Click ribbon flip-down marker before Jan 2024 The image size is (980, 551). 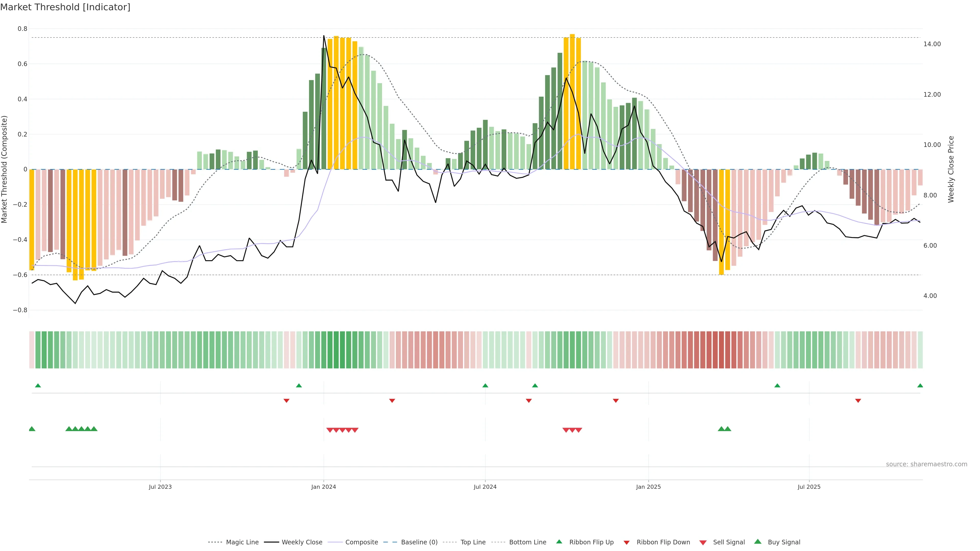click(x=286, y=401)
